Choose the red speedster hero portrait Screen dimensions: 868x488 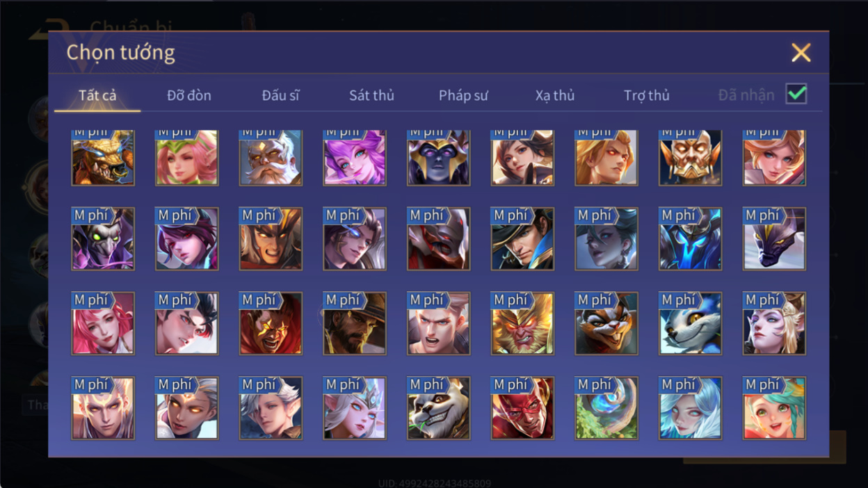[x=522, y=408]
